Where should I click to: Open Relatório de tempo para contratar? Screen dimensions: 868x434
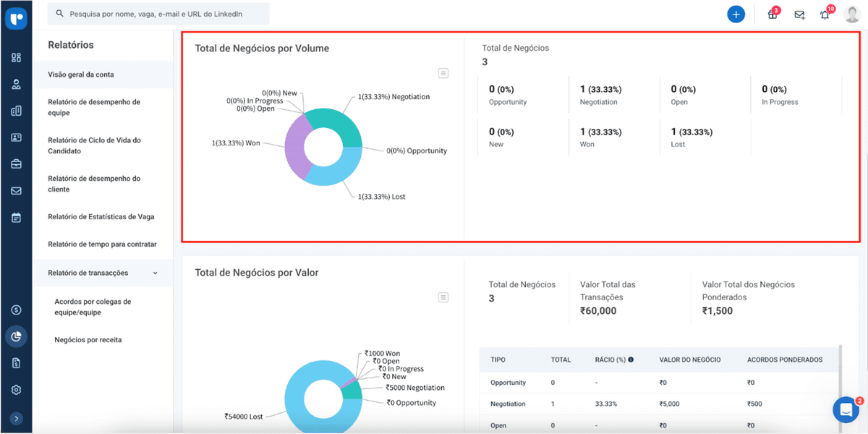(x=102, y=244)
